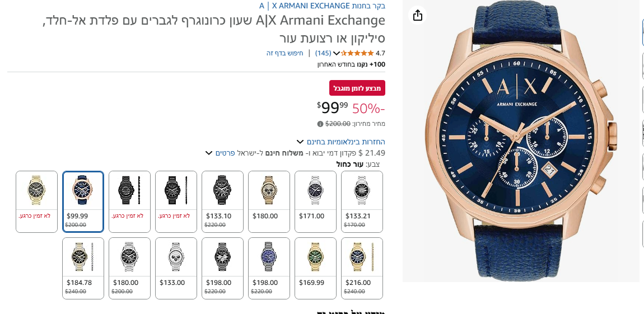This screenshot has height=314, width=644.
Task: Select the unavailable gold watch variant
Action: click(x=36, y=201)
